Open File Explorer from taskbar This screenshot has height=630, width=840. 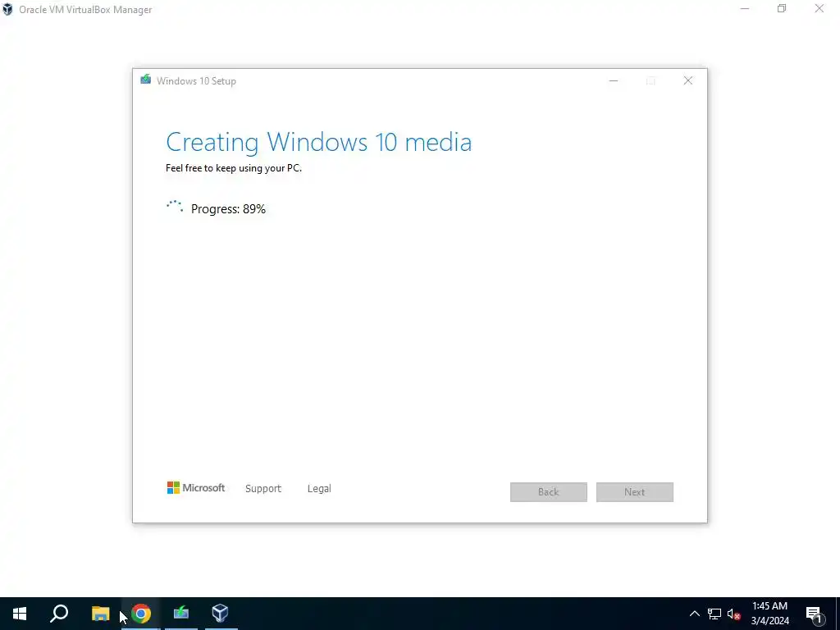(x=100, y=614)
